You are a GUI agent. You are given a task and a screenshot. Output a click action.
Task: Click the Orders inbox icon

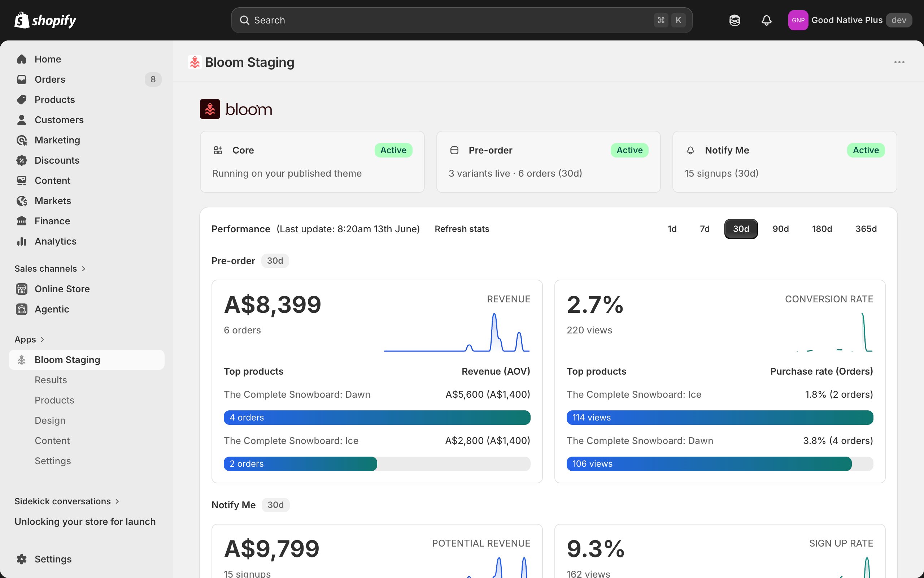click(22, 79)
